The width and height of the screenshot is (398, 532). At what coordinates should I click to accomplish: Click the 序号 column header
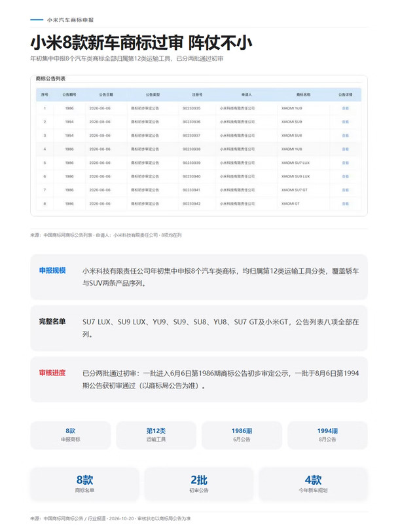point(45,94)
